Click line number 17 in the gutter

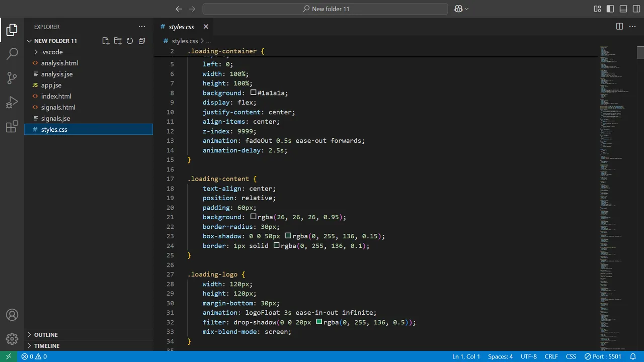170,179
